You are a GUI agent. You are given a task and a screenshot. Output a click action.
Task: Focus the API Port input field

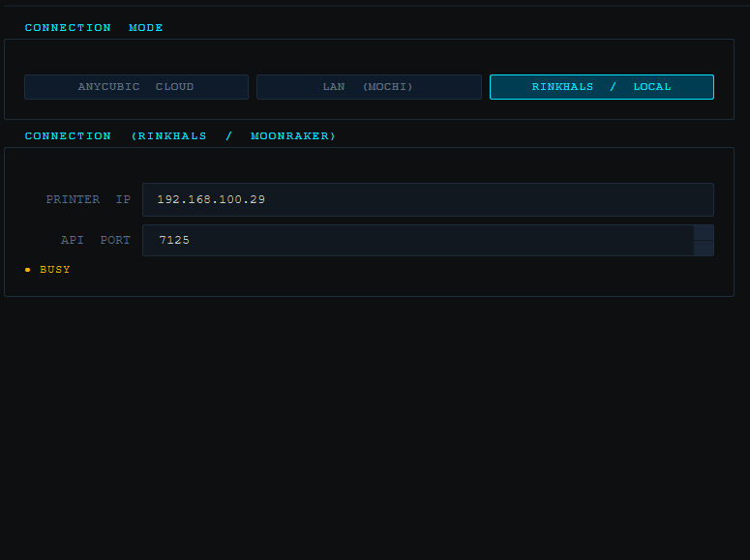click(416, 240)
